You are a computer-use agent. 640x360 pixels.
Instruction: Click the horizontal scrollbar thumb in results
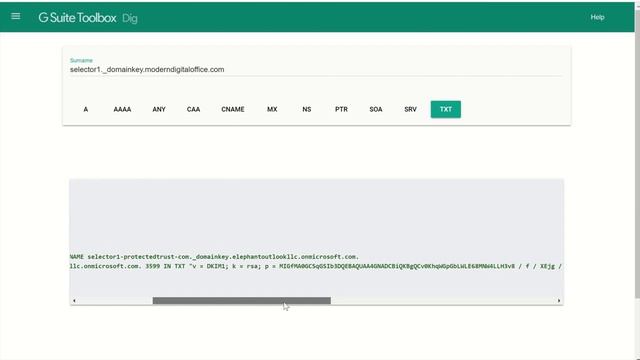click(242, 301)
